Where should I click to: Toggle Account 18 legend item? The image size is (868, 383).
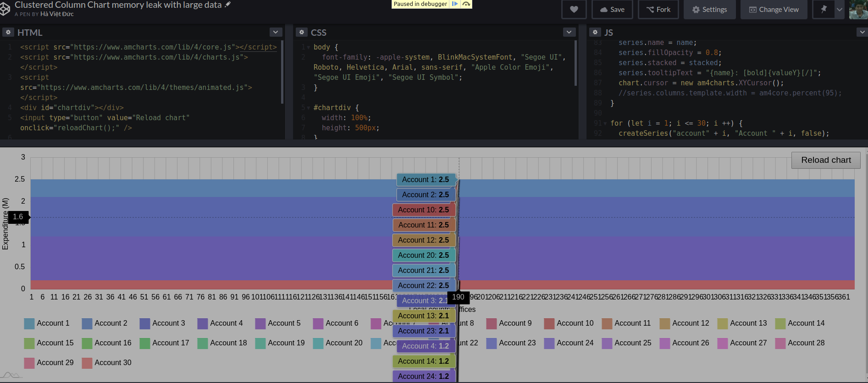pyautogui.click(x=222, y=343)
